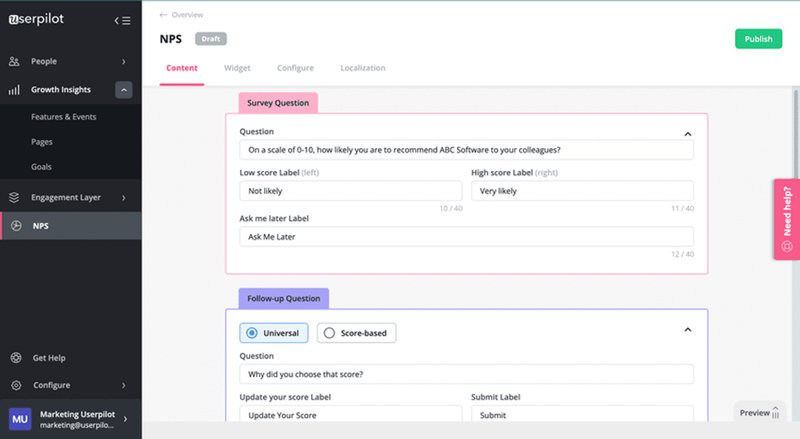The image size is (800, 439).
Task: Focus the Update your score Label field
Action: (351, 414)
